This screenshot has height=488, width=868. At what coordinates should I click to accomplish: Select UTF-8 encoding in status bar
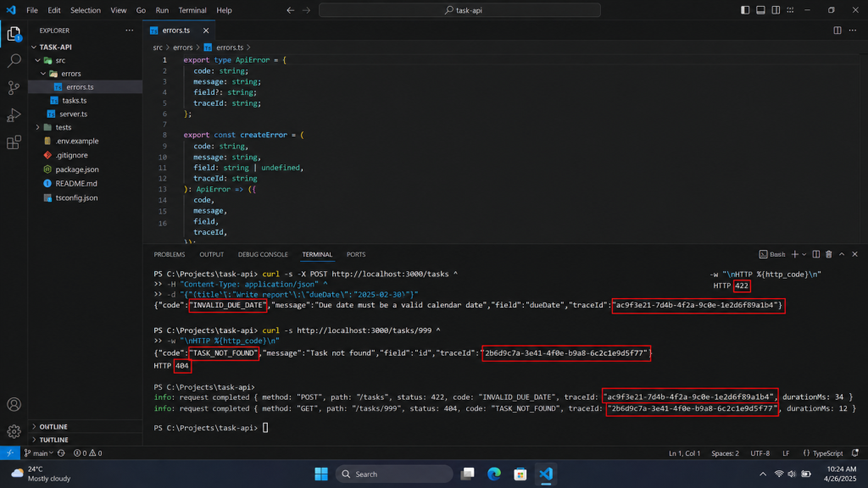coord(760,453)
